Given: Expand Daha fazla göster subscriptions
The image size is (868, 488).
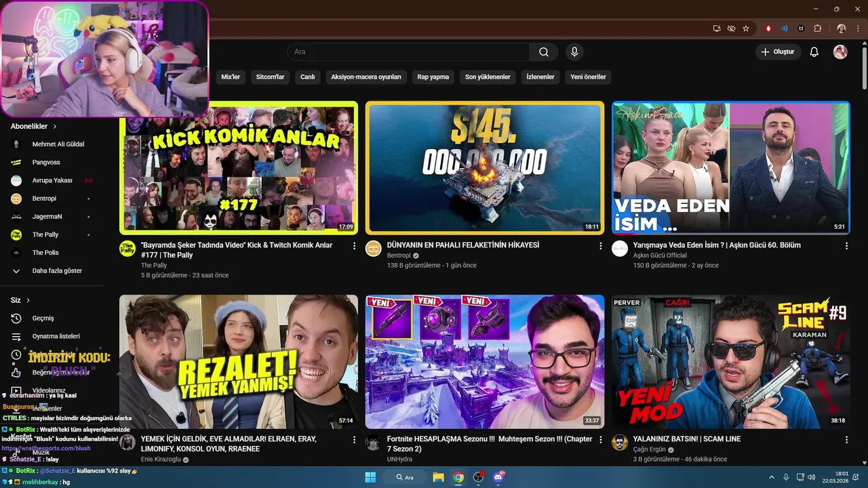Looking at the screenshot, I should point(58,270).
